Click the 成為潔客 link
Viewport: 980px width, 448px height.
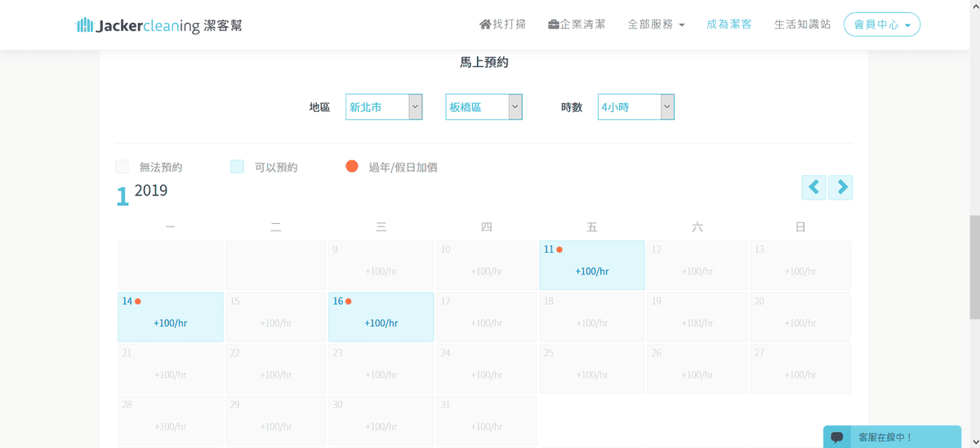[729, 25]
